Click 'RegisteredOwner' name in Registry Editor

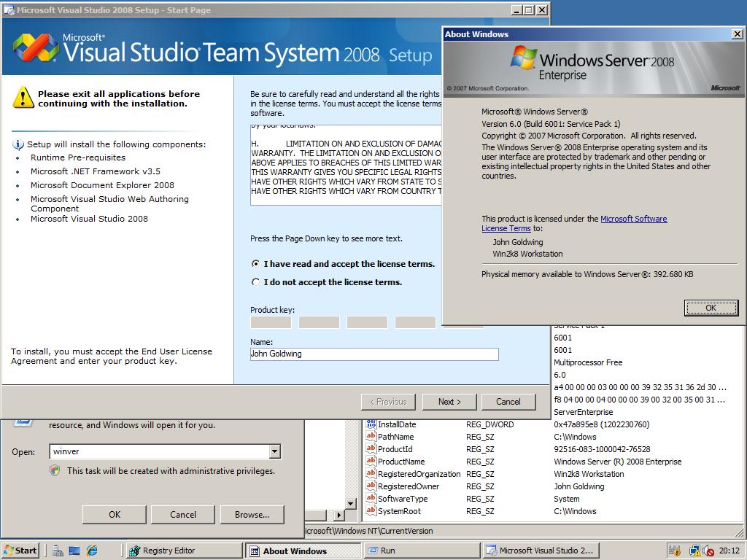(x=409, y=486)
